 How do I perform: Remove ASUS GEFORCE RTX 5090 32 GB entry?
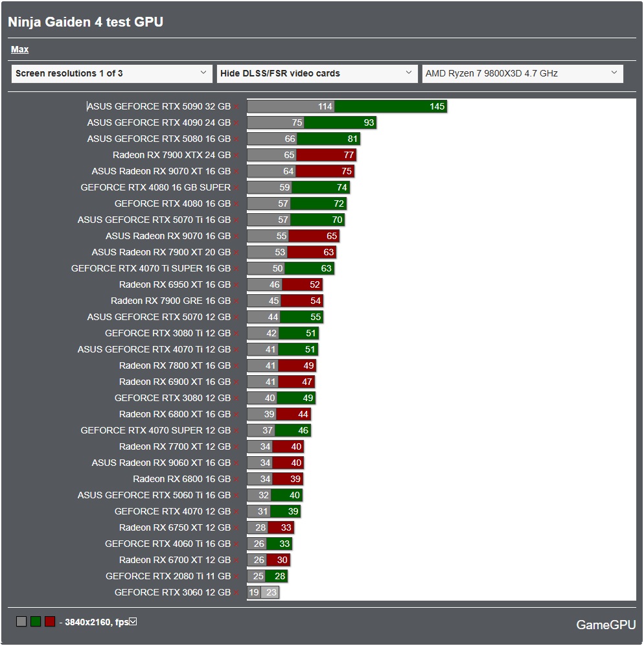237,106
